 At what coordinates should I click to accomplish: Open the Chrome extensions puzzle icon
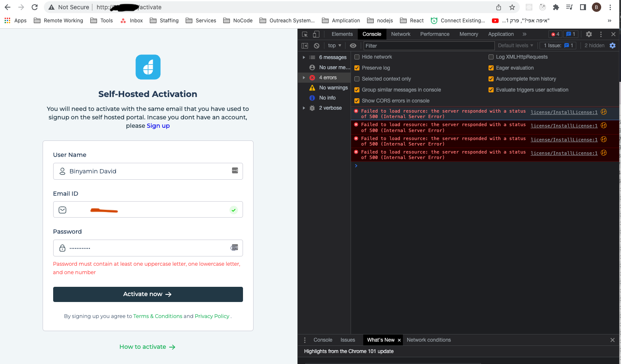[556, 7]
